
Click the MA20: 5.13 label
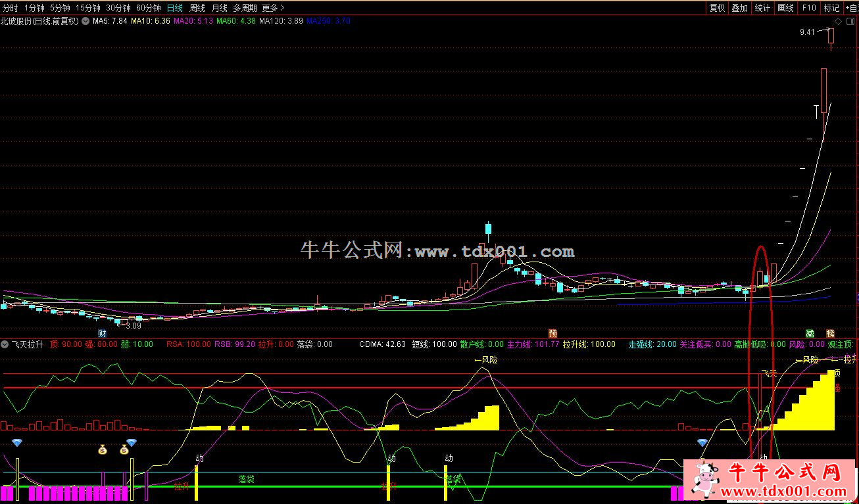point(193,21)
